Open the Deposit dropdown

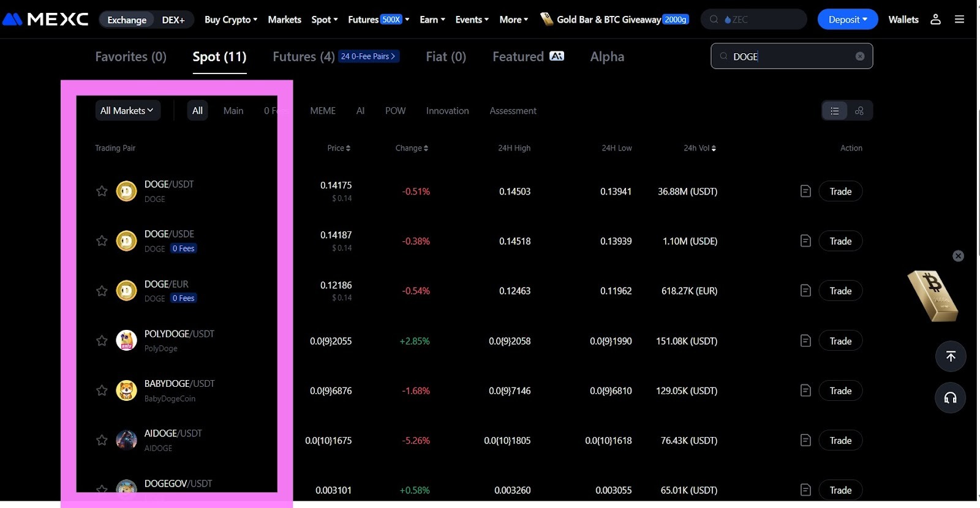847,20
